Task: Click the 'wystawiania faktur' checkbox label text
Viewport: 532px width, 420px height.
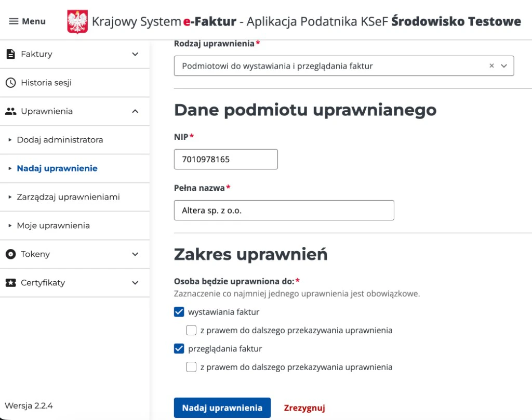Action: coord(223,312)
